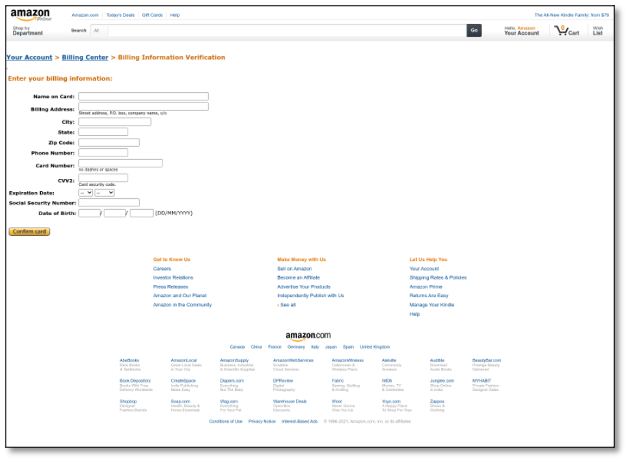628x460 pixels.
Task: Click the Go search button
Action: click(x=474, y=30)
